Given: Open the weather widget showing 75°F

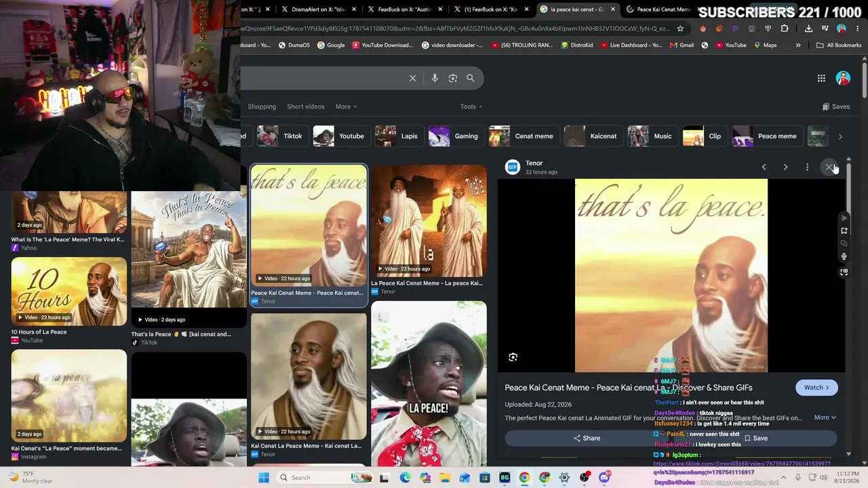Looking at the screenshot, I should (30, 477).
